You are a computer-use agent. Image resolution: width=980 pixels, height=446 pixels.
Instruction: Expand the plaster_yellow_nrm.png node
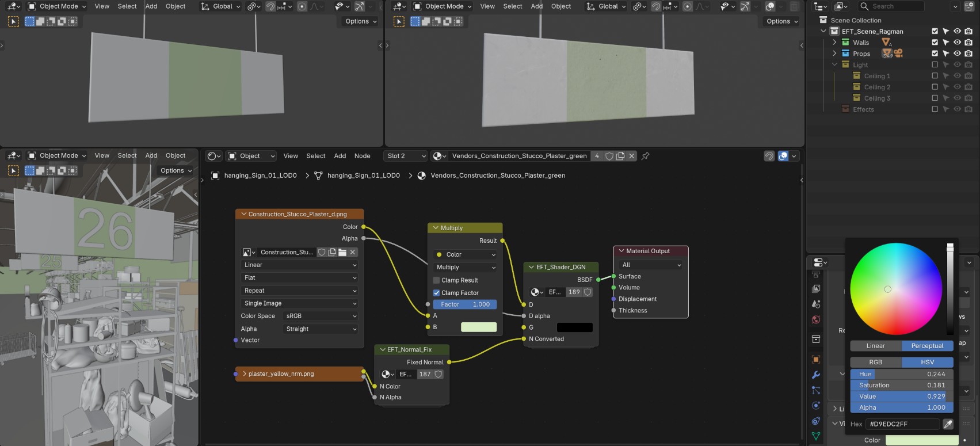click(x=245, y=374)
